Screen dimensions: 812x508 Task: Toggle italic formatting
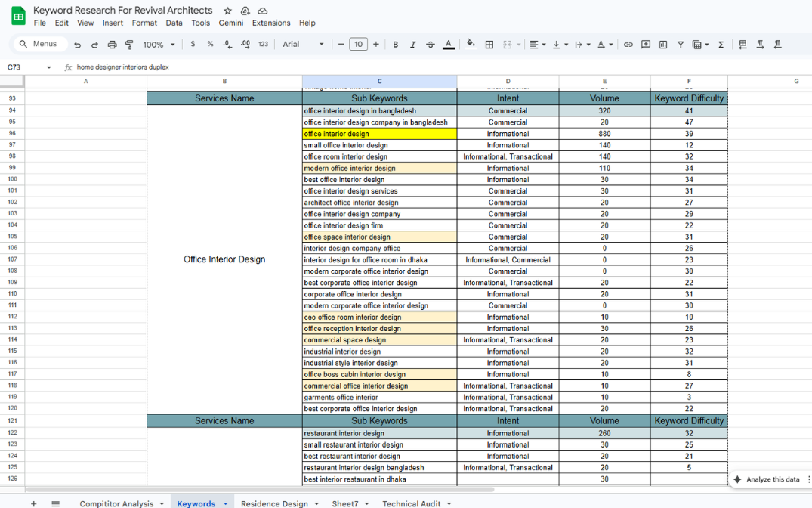click(412, 45)
